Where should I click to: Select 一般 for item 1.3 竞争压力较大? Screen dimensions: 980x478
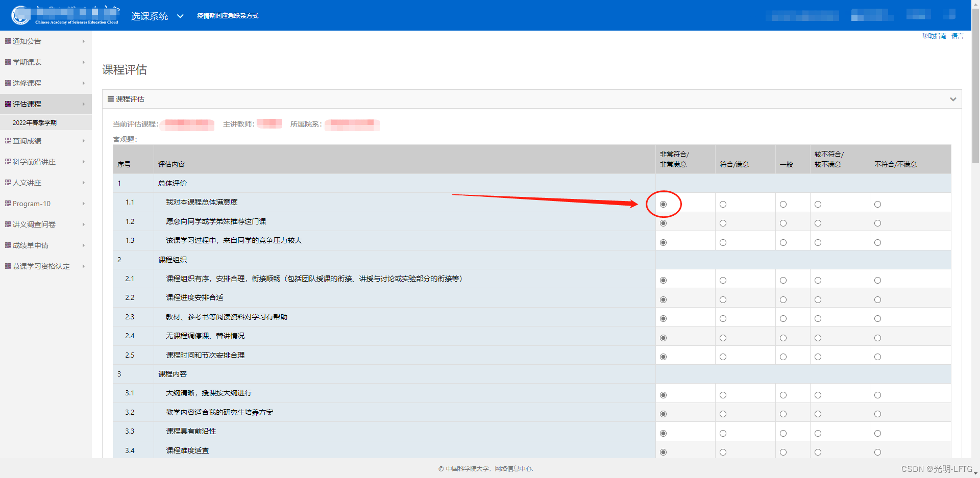click(x=783, y=242)
